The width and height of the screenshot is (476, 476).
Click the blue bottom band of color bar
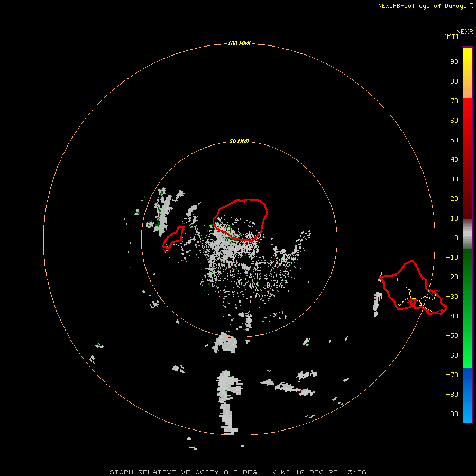[467, 396]
